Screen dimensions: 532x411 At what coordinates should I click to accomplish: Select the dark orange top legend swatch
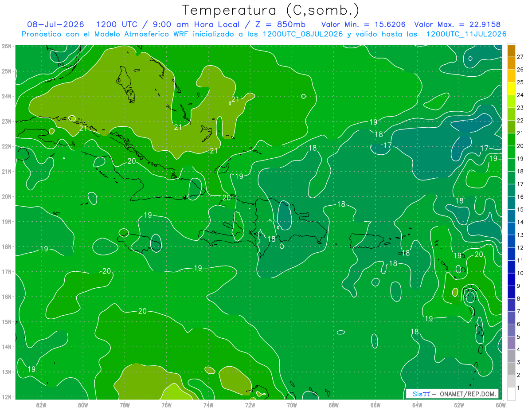[512, 51]
